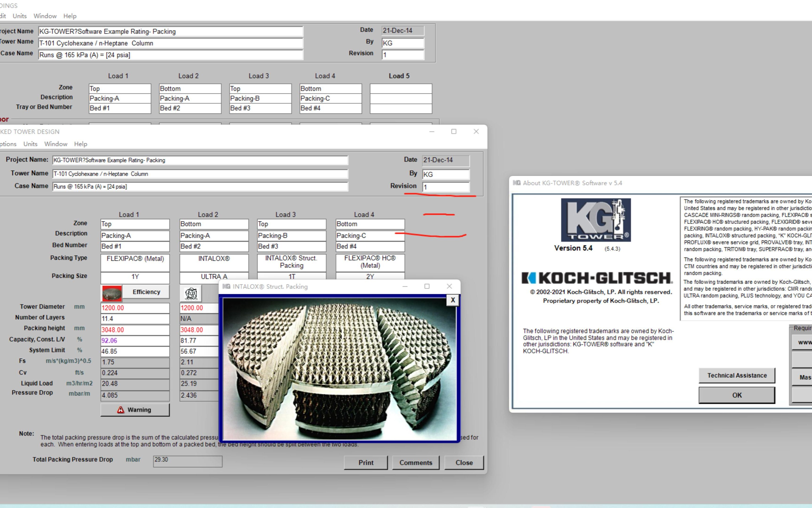Image resolution: width=812 pixels, height=508 pixels.
Task: Maximize the INTALOX Struct. Packing image window
Action: pyautogui.click(x=427, y=286)
